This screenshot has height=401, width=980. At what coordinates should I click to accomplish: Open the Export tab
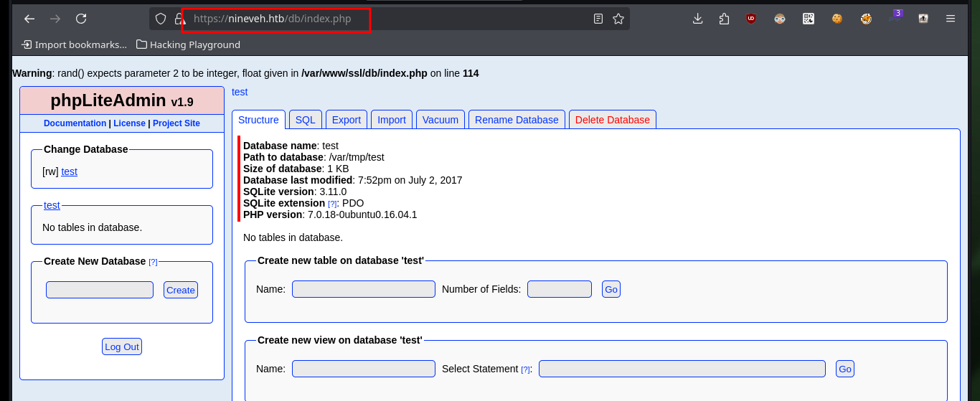pyautogui.click(x=347, y=120)
